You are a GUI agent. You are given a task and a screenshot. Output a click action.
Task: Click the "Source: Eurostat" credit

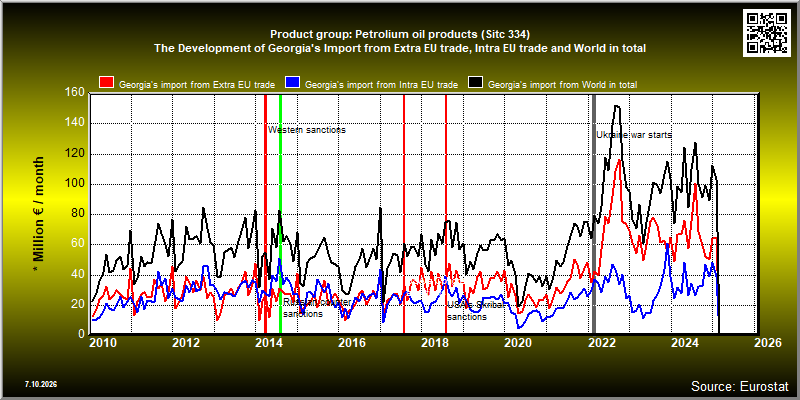coord(740,386)
